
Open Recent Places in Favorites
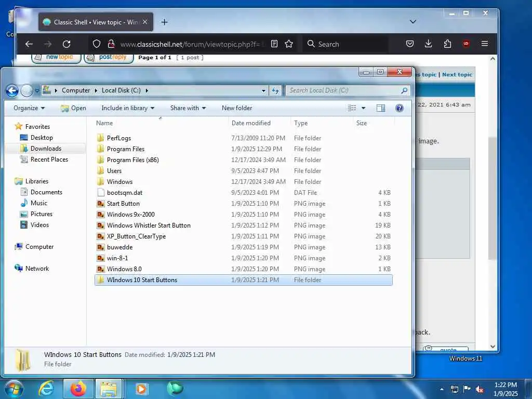click(x=49, y=159)
